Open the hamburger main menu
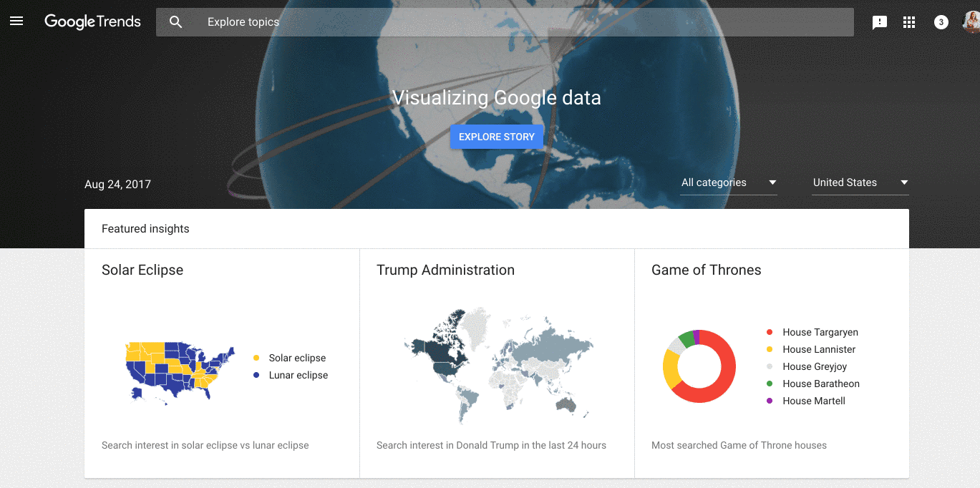The height and width of the screenshot is (488, 980). [x=16, y=21]
